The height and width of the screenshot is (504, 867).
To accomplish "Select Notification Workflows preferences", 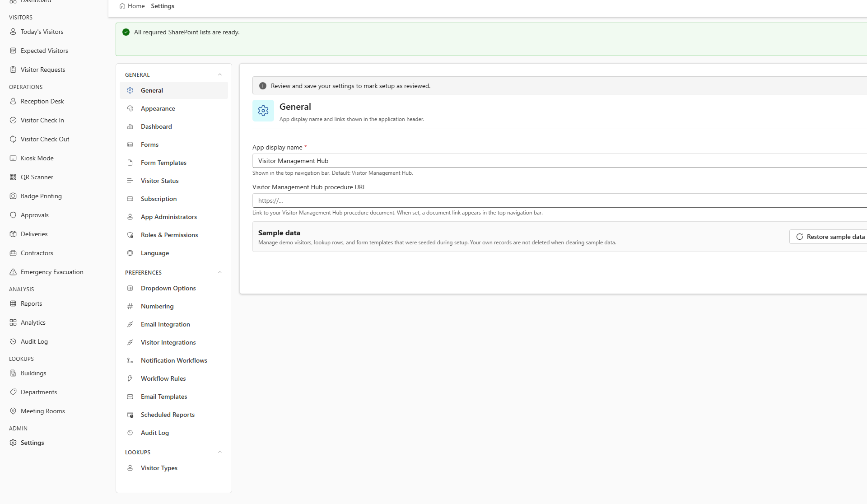I will click(x=174, y=360).
